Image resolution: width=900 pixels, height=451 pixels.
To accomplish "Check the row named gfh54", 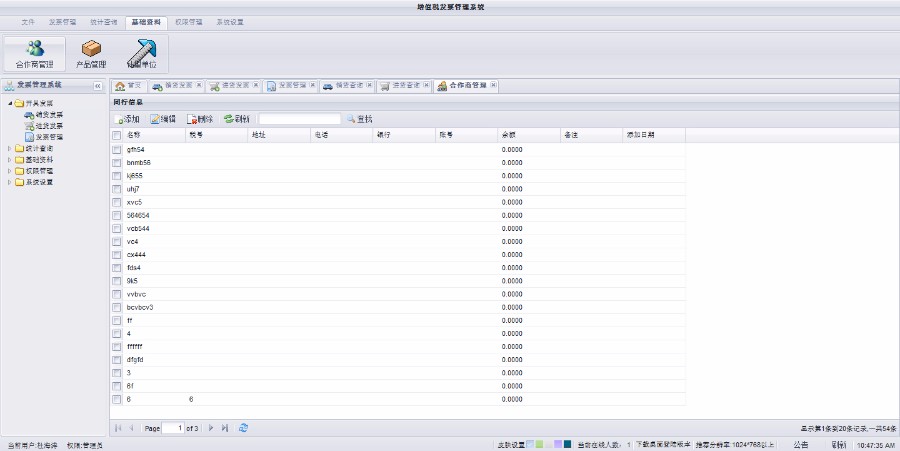I will point(117,150).
